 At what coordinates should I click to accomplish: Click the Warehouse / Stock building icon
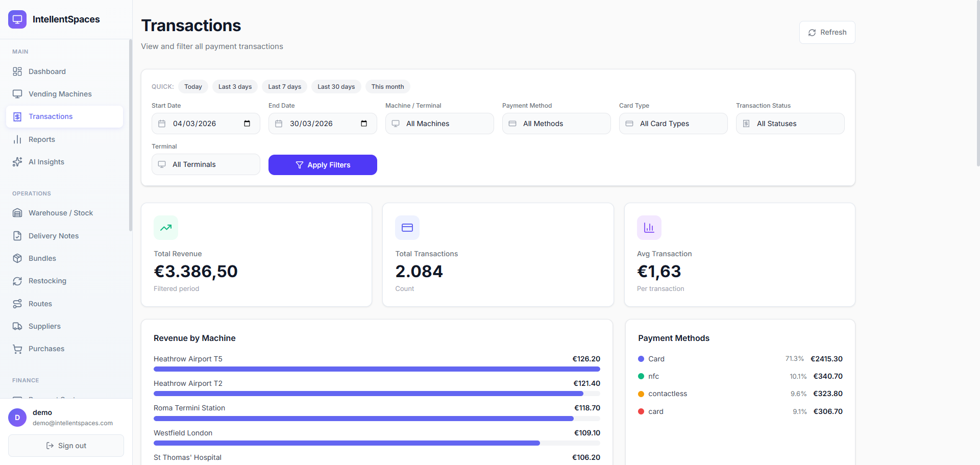click(x=17, y=213)
